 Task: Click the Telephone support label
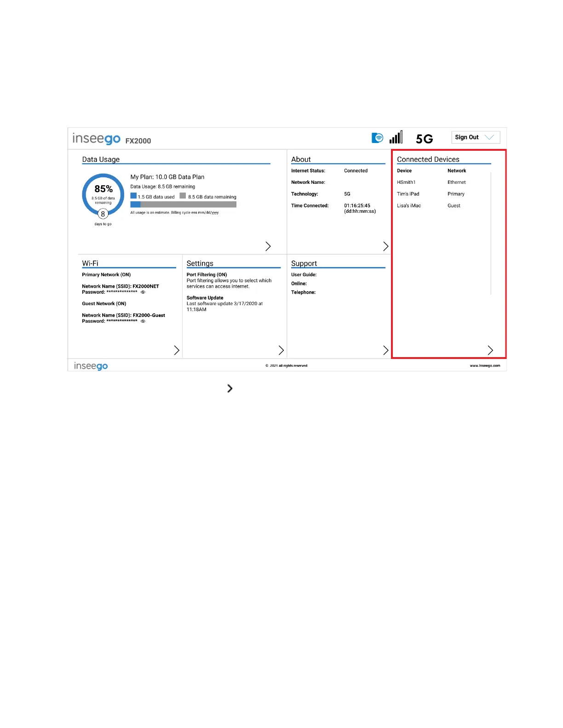tap(303, 292)
